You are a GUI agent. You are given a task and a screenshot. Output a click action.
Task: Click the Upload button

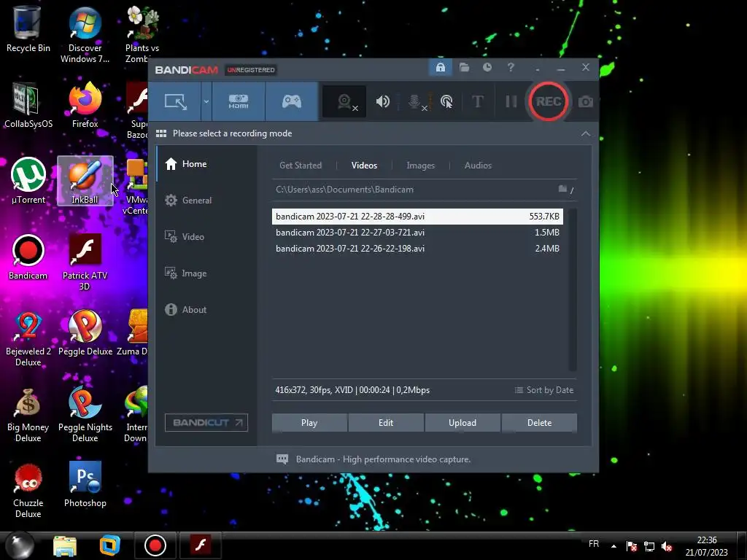[462, 423]
